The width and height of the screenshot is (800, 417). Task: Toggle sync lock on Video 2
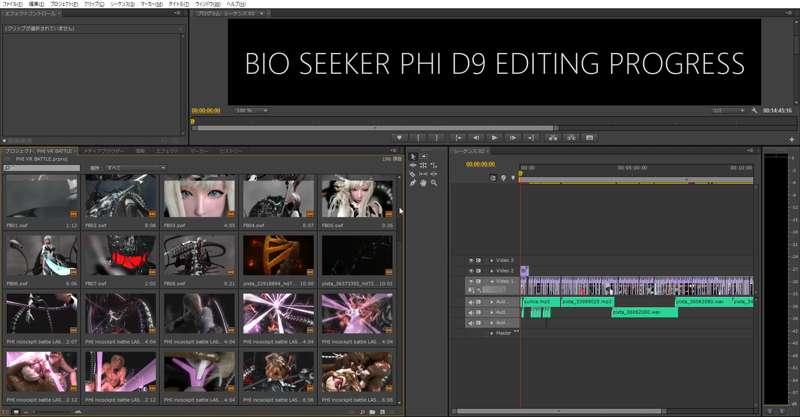pos(479,271)
